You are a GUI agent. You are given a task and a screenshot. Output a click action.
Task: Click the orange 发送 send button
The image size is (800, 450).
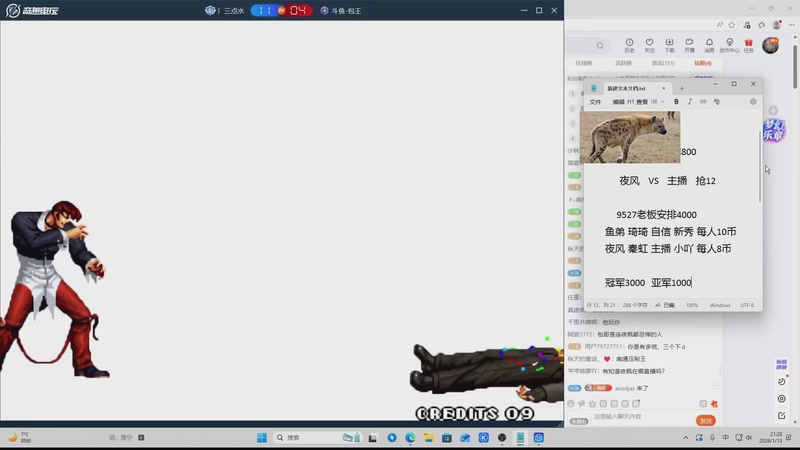706,421
